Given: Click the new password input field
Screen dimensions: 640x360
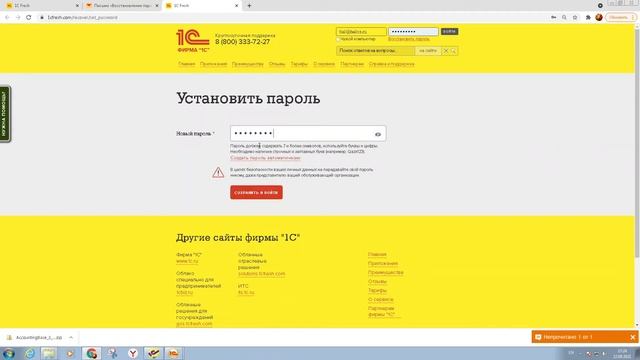Looking at the screenshot, I should [308, 133].
